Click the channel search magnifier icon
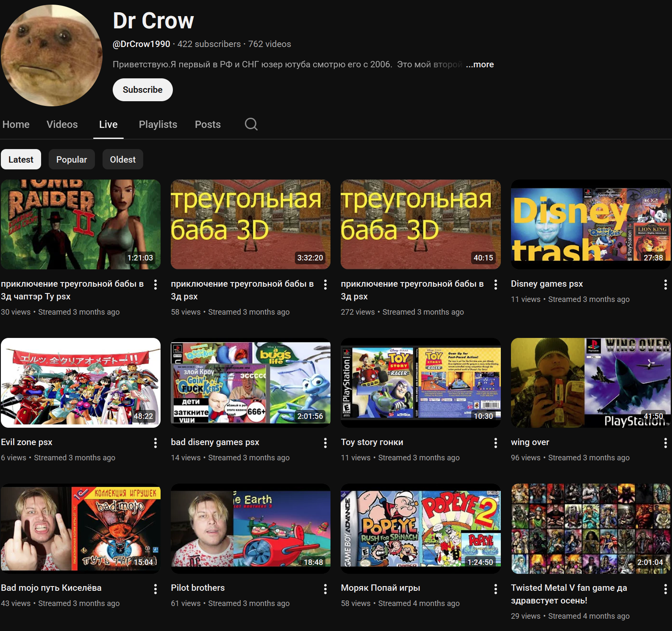 pos(251,124)
